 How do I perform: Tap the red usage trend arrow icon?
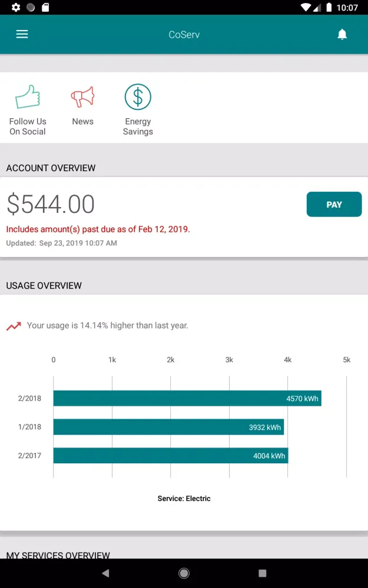(14, 326)
